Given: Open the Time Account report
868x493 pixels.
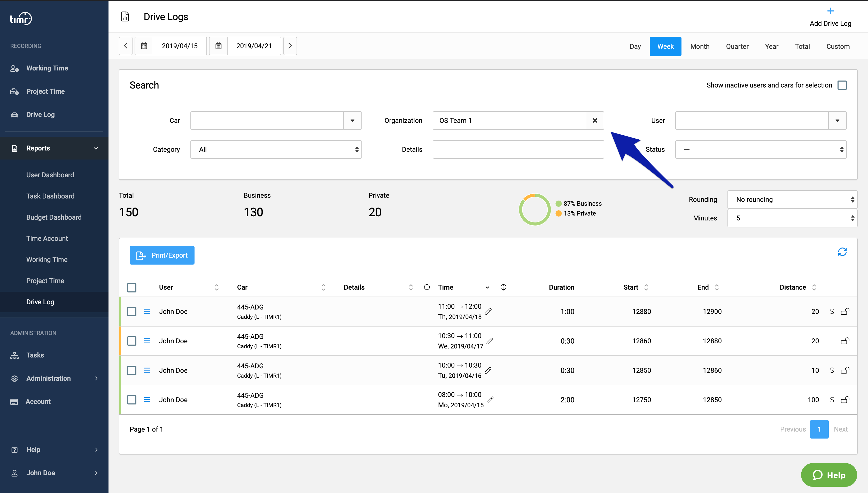Looking at the screenshot, I should point(47,238).
